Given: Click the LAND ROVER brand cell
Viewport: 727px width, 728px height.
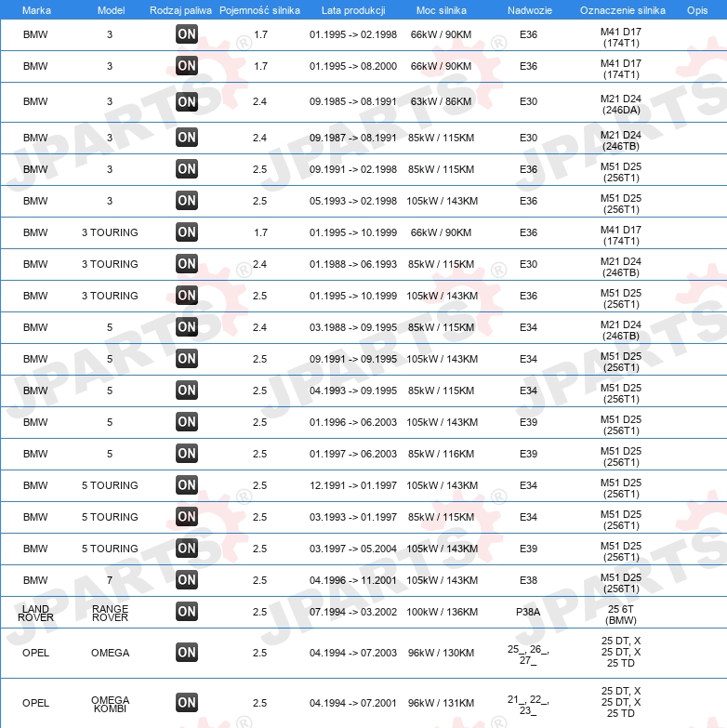Looking at the screenshot, I should pos(35,613).
